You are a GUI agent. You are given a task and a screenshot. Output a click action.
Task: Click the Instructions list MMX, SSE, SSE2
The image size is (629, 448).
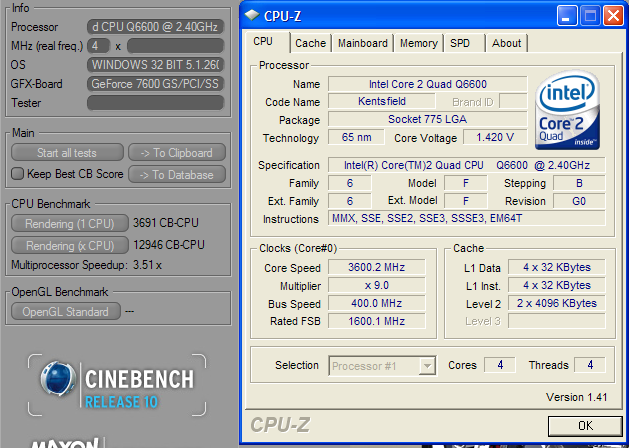(467, 218)
